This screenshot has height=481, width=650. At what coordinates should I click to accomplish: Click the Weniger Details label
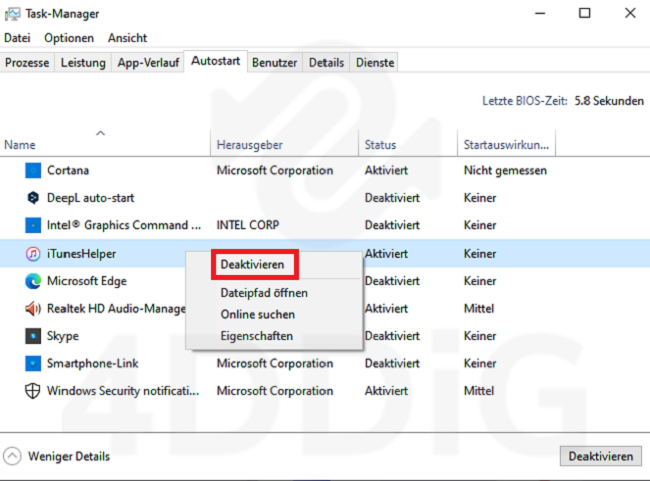(x=69, y=456)
